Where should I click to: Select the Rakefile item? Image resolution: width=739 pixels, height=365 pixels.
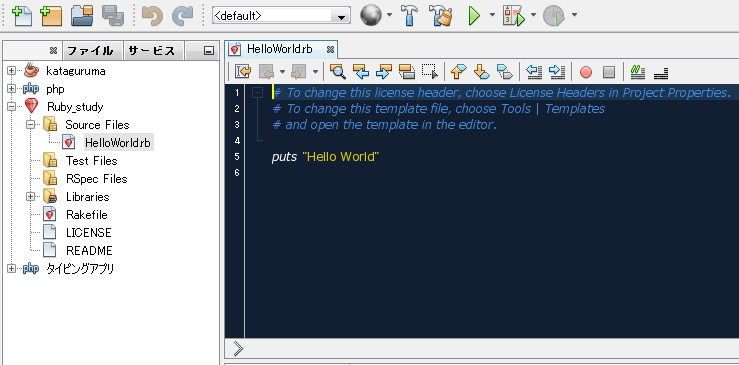87,215
